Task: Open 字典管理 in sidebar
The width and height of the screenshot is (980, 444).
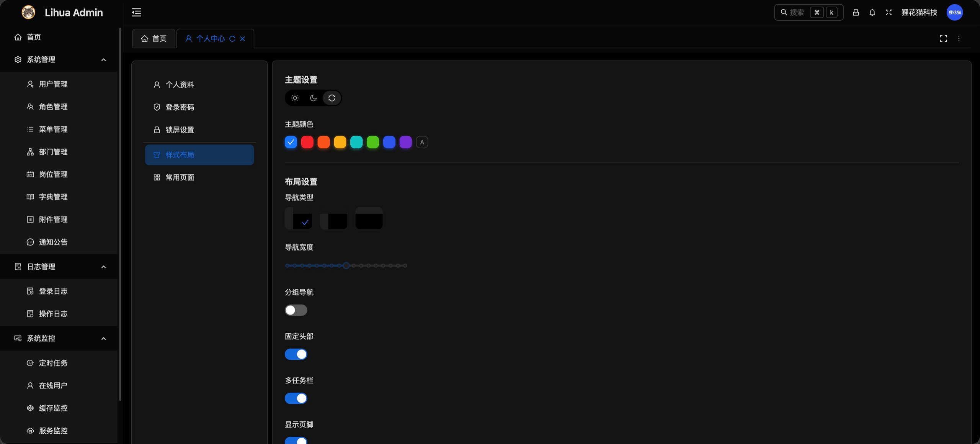Action: coord(59,197)
